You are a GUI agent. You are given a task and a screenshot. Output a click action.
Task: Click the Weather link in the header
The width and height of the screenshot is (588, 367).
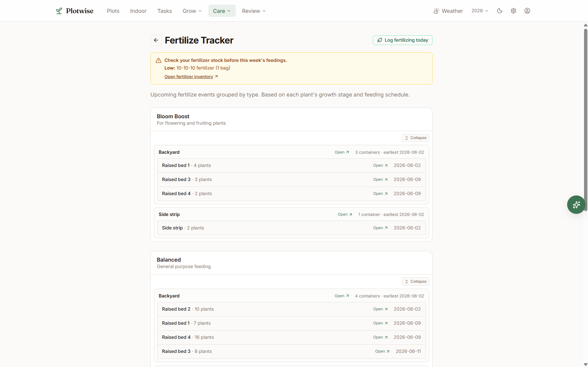448,11
